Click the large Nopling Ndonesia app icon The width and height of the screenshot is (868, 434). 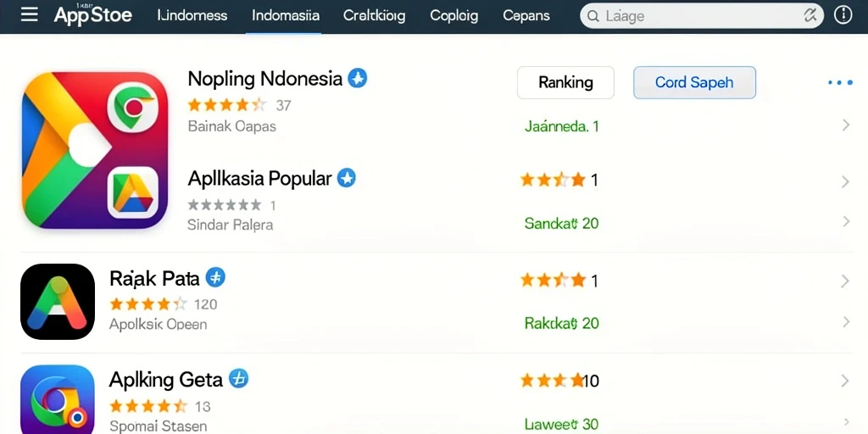pyautogui.click(x=95, y=150)
